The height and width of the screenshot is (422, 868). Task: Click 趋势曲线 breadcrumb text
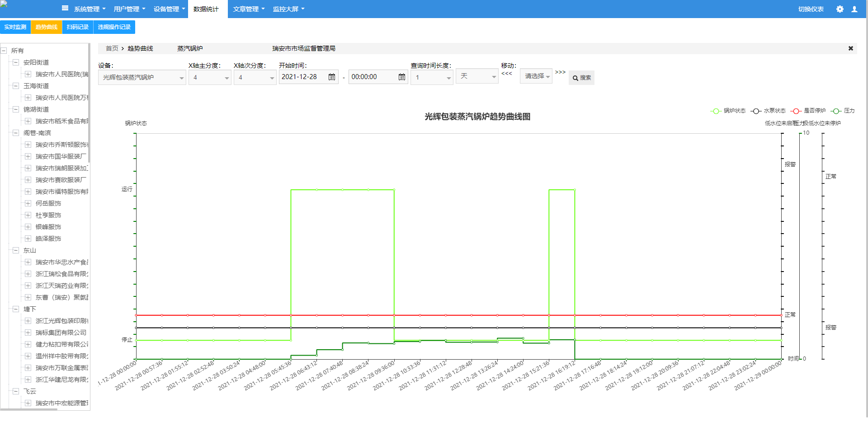click(x=140, y=48)
